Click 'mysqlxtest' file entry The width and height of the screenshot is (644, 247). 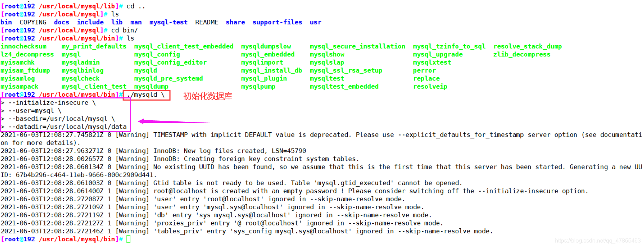432,62
